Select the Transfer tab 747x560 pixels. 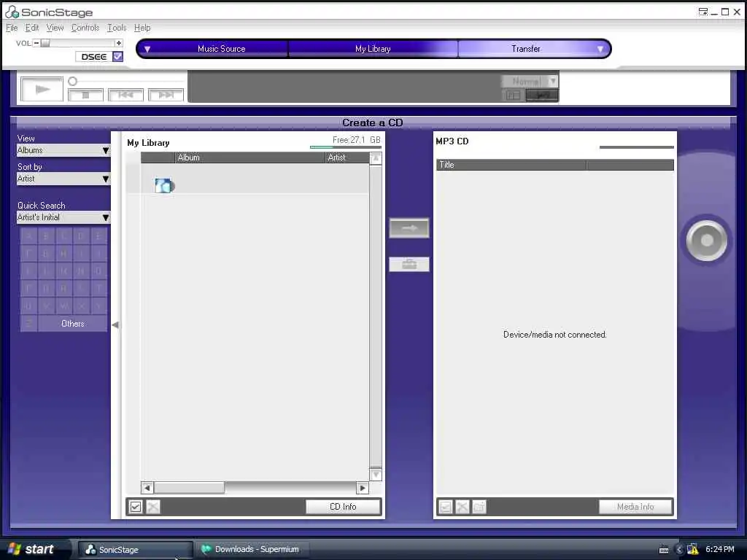coord(526,49)
